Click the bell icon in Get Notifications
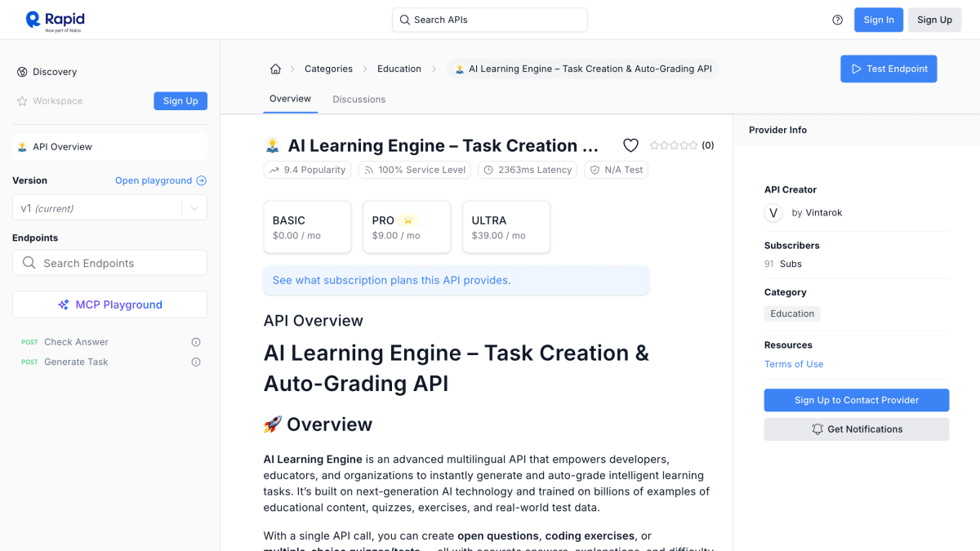 [817, 429]
